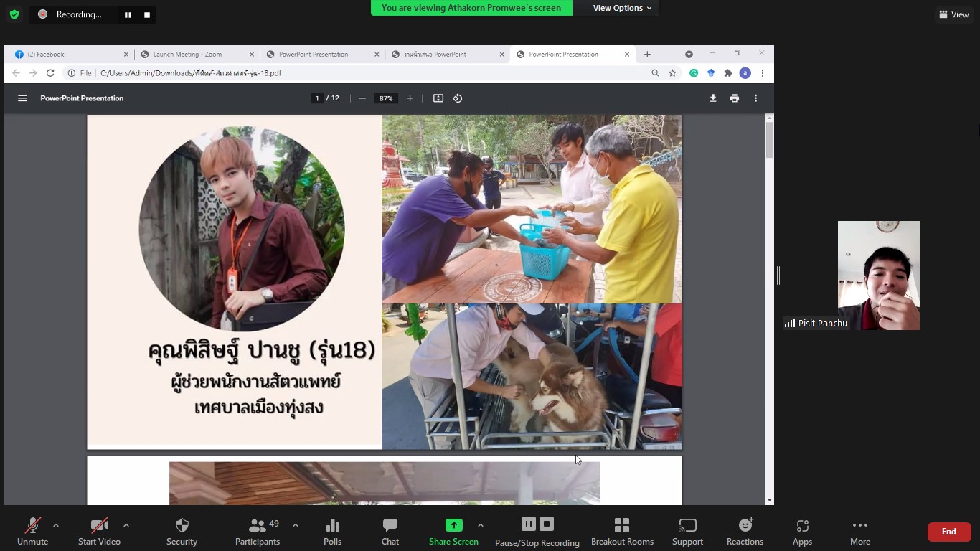Open the Participants list

click(x=258, y=532)
